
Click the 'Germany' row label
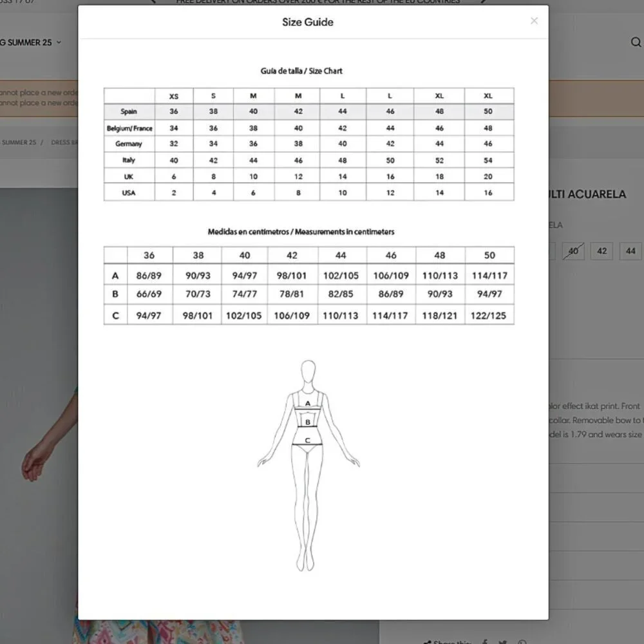point(129,144)
